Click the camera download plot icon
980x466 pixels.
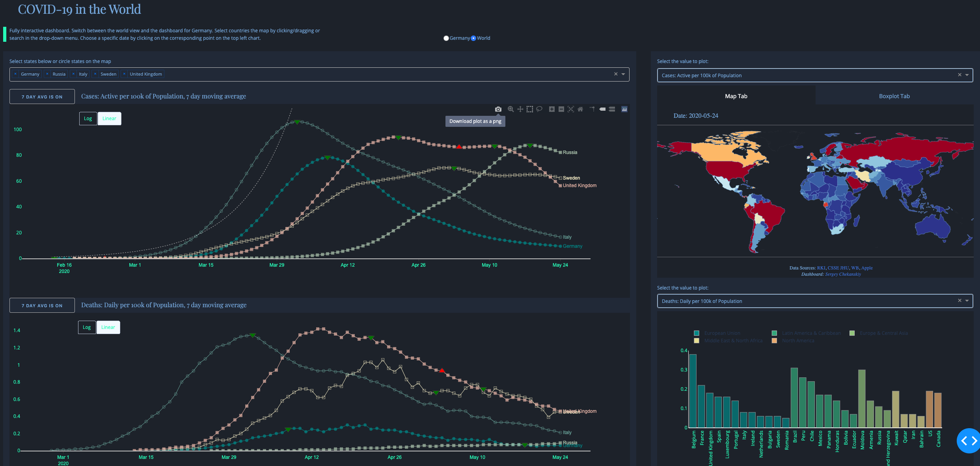click(x=498, y=109)
